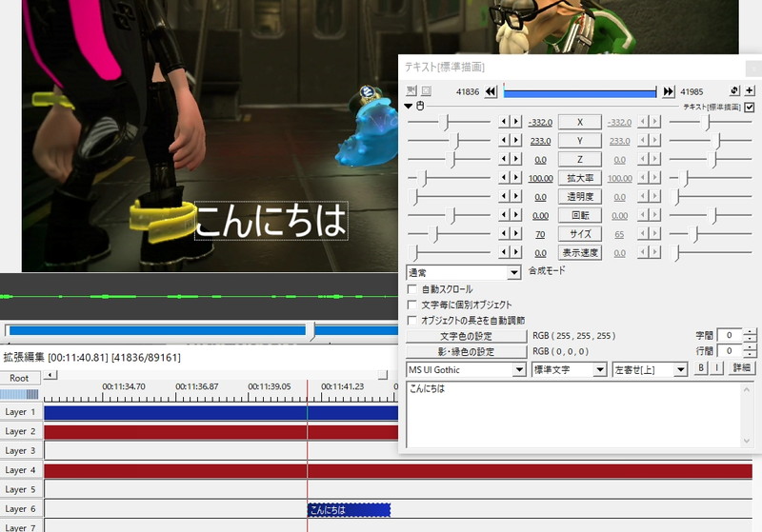Click the blue object frame range bar in settings dialog
Screen dimensions: 762x532
(x=580, y=91)
